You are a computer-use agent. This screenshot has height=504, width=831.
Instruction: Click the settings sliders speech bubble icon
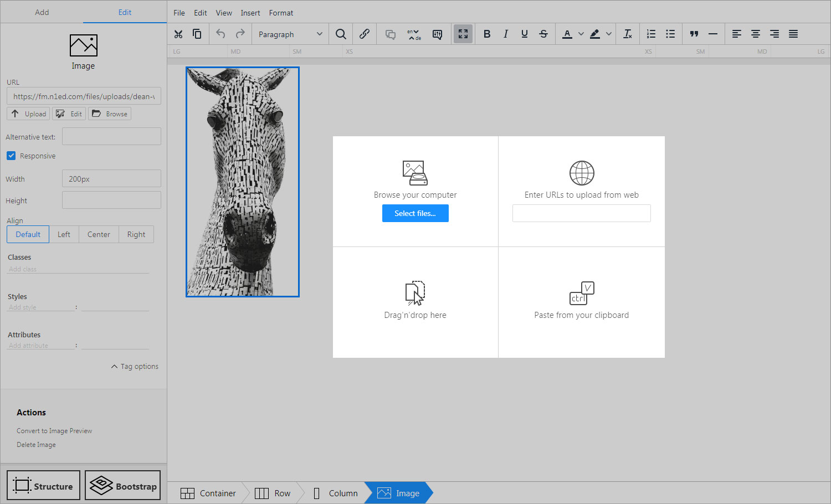click(437, 34)
